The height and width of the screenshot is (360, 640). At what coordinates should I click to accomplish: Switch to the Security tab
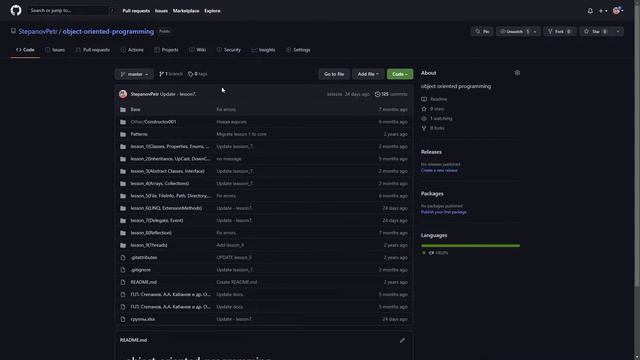(x=229, y=50)
